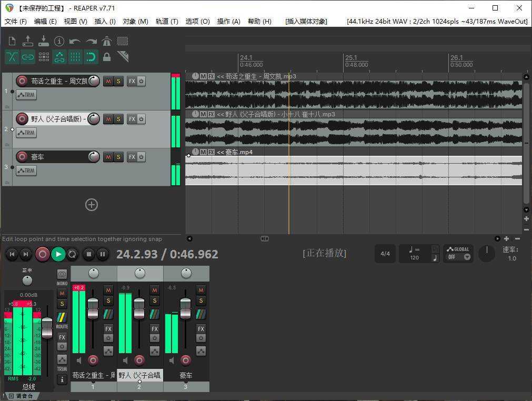Redo the last undone action
Viewport: 532px width, 401px height.
point(91,42)
